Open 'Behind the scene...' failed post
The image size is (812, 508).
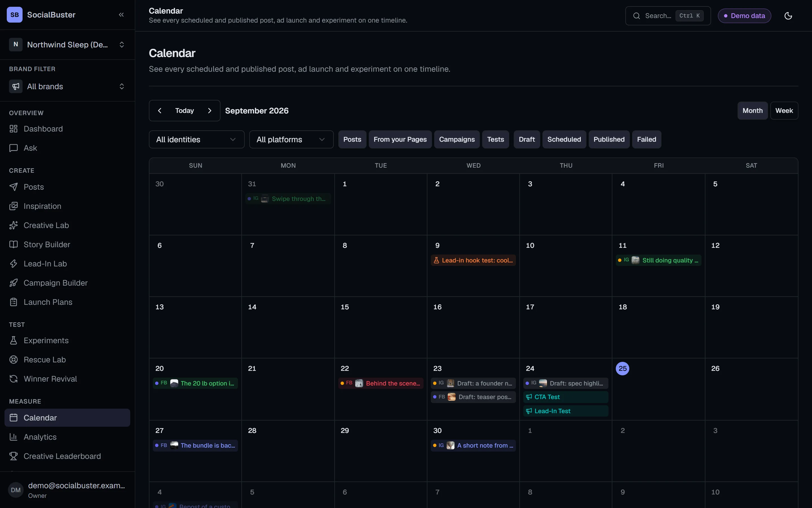click(381, 383)
